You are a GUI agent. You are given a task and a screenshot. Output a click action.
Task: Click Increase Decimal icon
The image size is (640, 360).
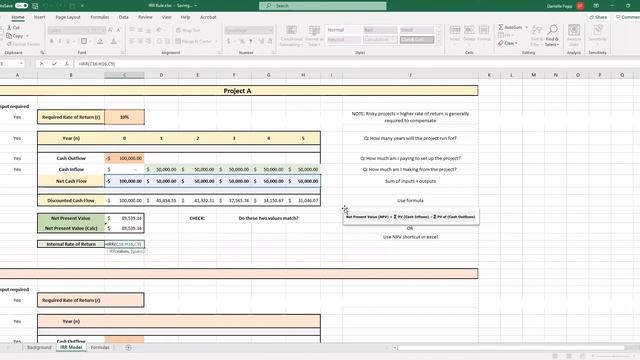261,41
